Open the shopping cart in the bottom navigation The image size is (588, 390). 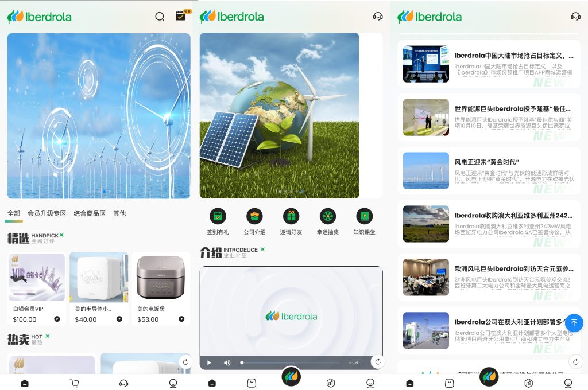point(74,383)
